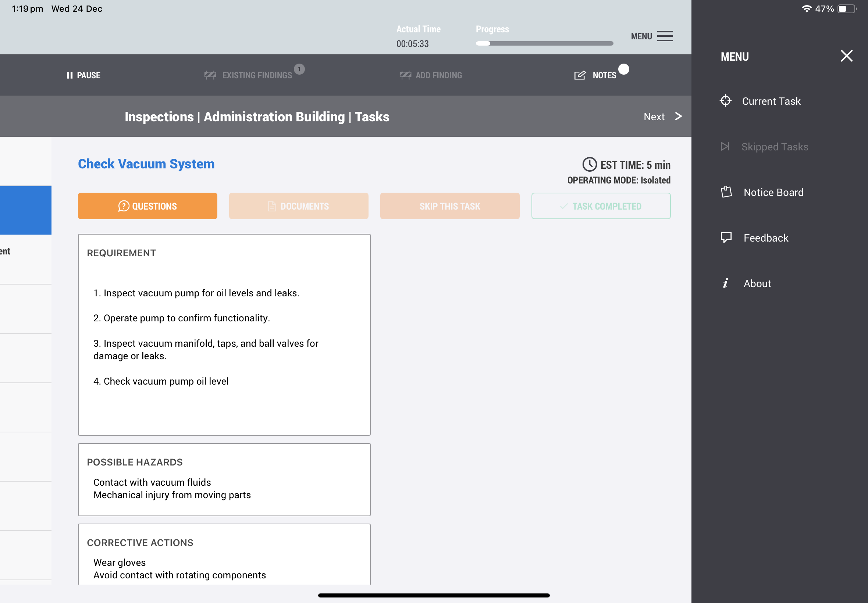
Task: Pause the inspection timer
Action: coord(83,75)
